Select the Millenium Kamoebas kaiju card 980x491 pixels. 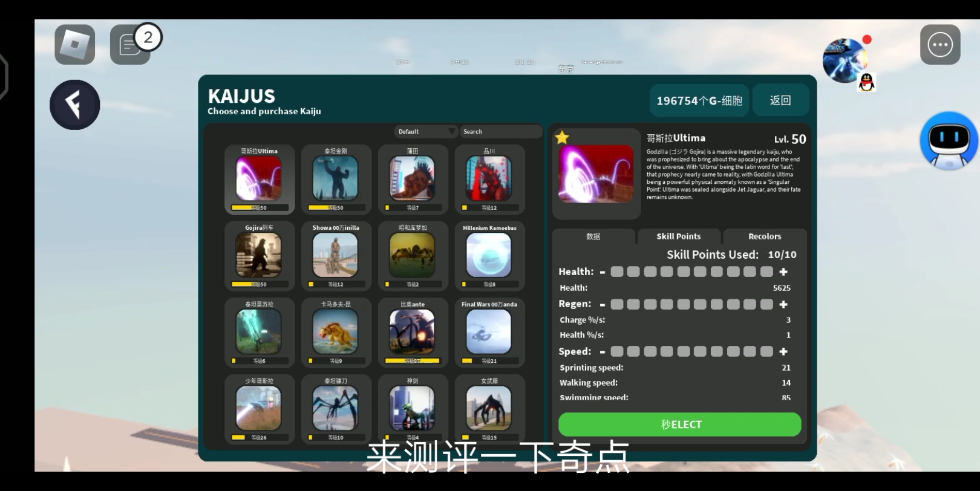(489, 256)
